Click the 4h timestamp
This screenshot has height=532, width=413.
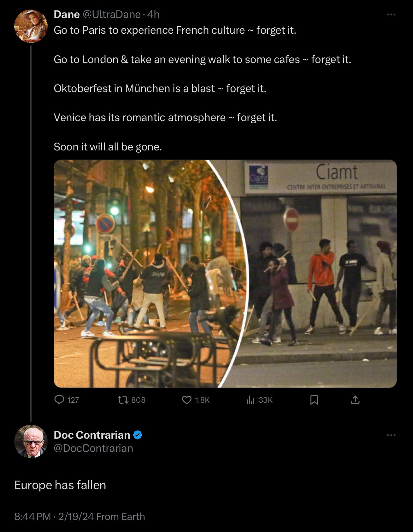tap(153, 14)
